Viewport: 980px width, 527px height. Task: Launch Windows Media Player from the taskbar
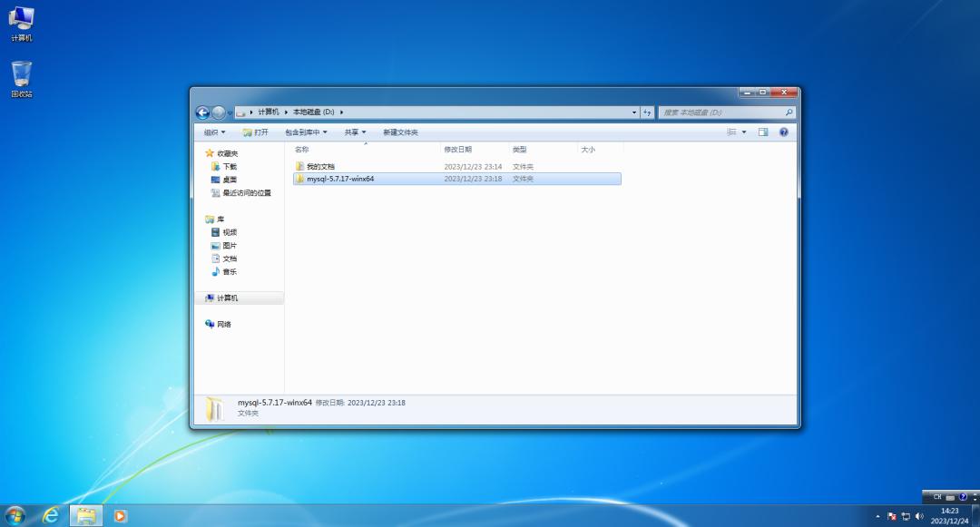[120, 516]
